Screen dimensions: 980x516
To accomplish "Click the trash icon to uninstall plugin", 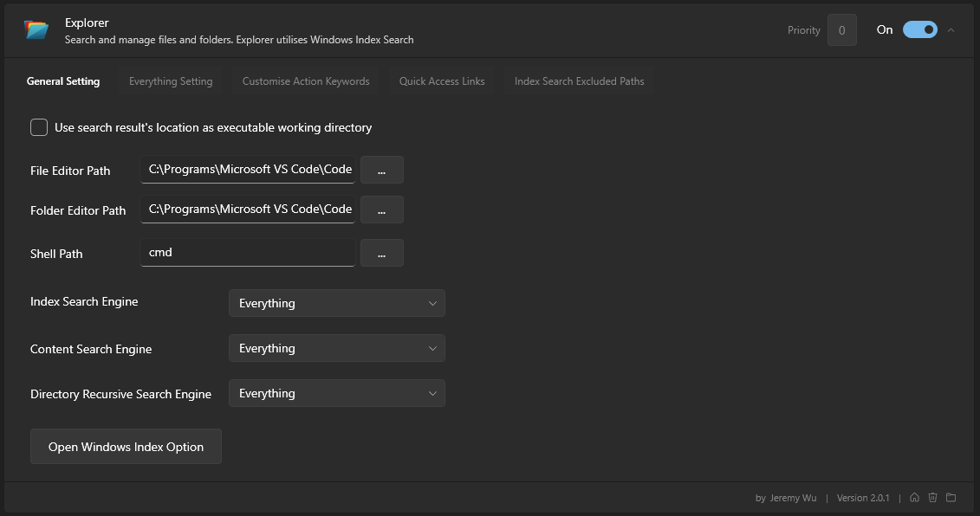I will coord(932,498).
